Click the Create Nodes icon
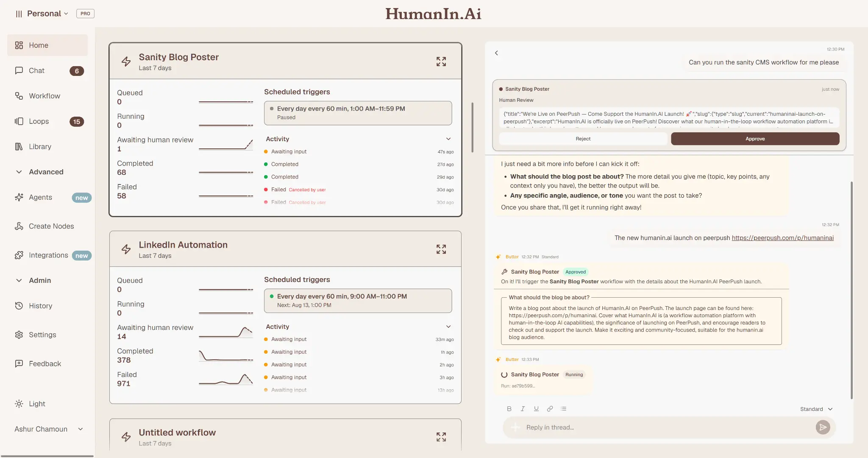Image resolution: width=868 pixels, height=458 pixels. 19,226
